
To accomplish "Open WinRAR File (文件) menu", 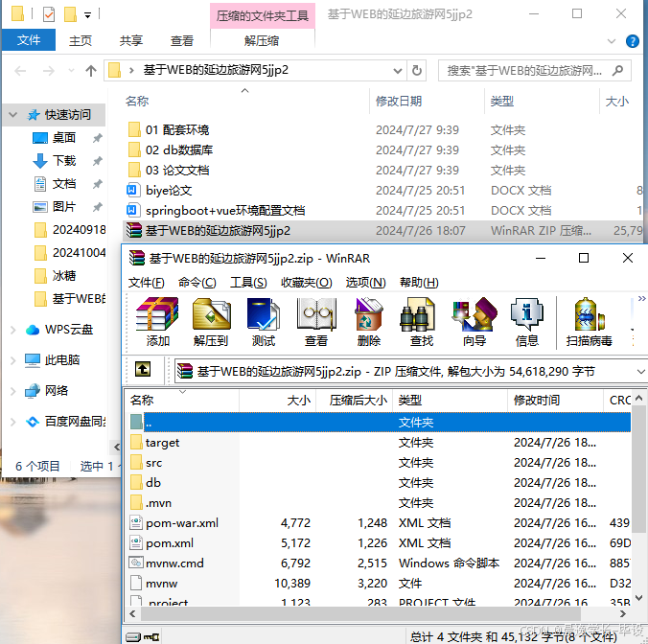I will tap(146, 283).
